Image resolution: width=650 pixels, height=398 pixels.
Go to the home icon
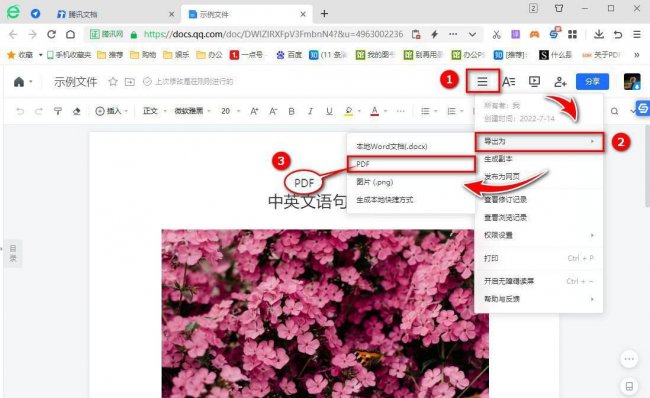click(19, 82)
